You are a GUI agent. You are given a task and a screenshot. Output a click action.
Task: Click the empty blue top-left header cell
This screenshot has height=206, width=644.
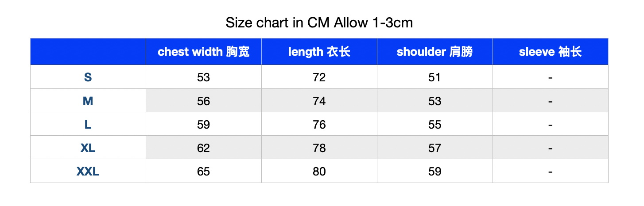click(x=88, y=52)
